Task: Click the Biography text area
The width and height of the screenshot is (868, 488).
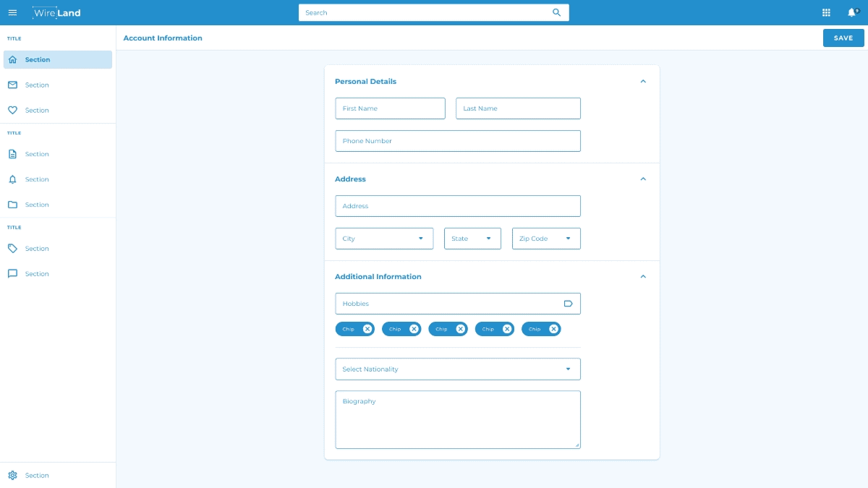Action: pos(458,420)
